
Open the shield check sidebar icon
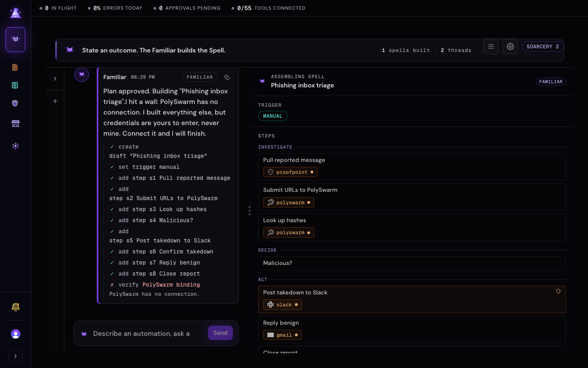15,103
